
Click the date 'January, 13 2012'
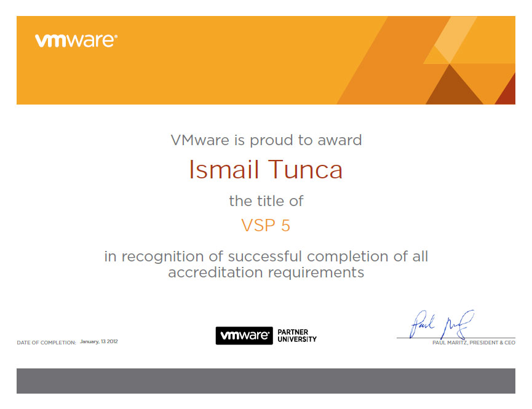click(x=99, y=341)
